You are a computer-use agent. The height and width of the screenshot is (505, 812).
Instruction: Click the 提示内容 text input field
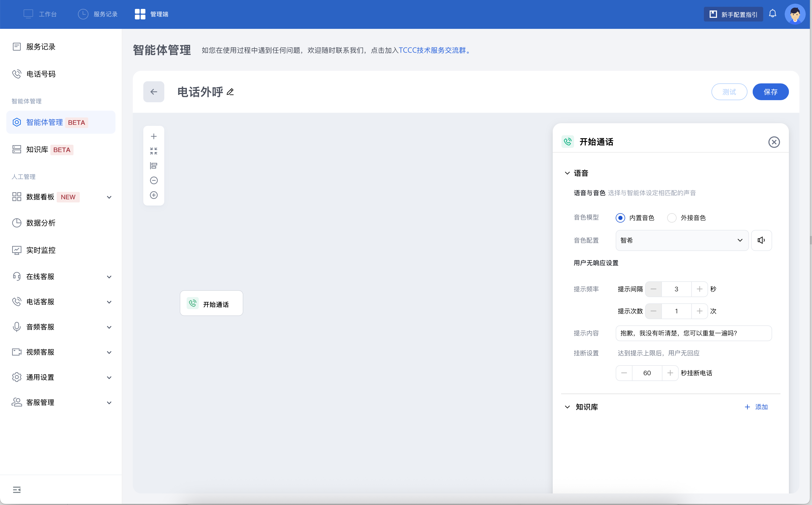tap(693, 333)
